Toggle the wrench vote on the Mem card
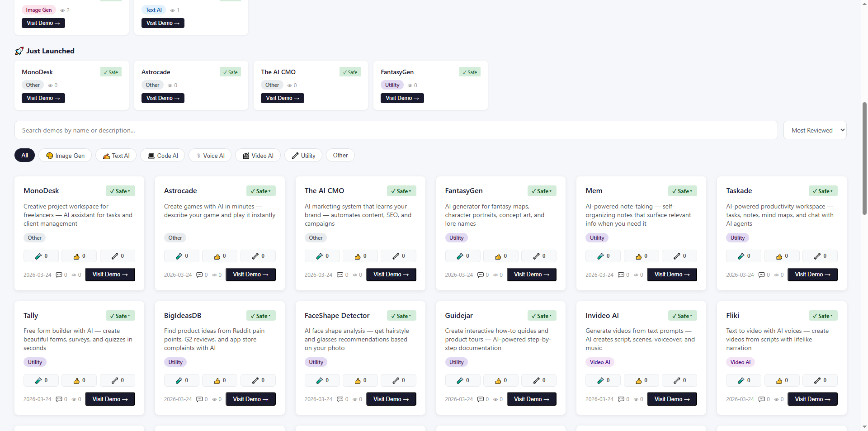This screenshot has width=868, height=431. point(679,256)
